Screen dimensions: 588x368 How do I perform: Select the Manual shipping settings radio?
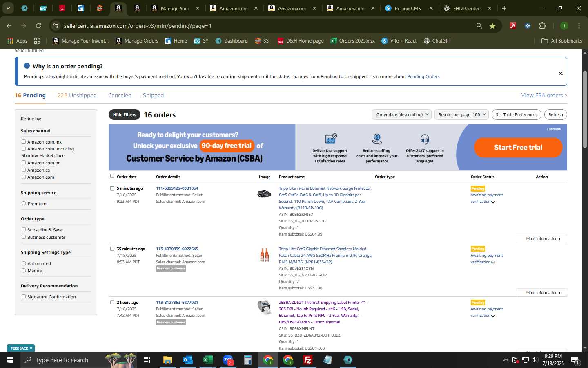[x=24, y=270]
